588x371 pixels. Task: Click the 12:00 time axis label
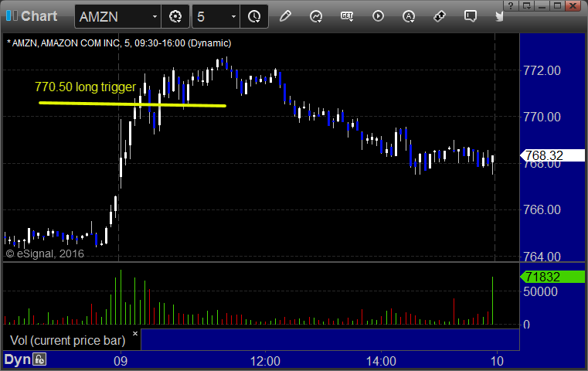point(265,361)
